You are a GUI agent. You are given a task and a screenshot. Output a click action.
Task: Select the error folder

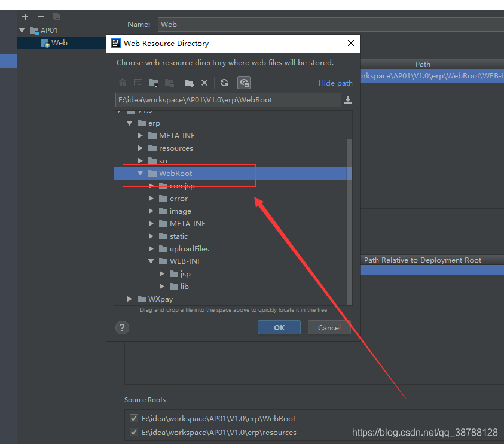[179, 199]
